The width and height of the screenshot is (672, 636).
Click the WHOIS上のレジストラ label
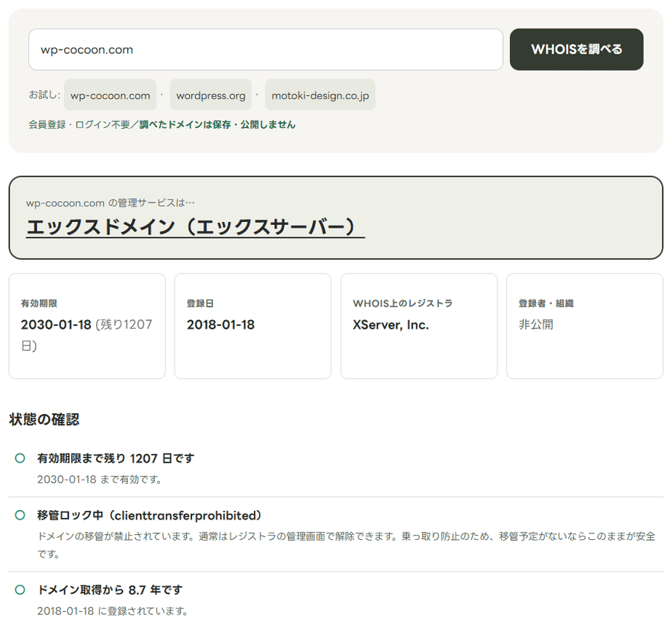[403, 303]
